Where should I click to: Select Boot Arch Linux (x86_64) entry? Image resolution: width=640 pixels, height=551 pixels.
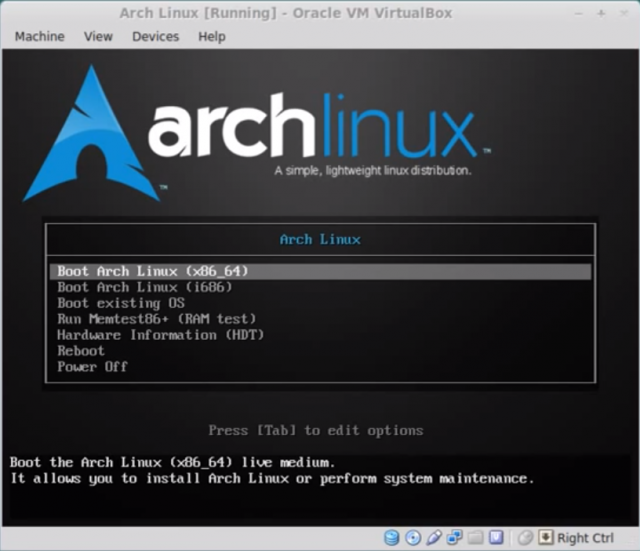[320, 271]
